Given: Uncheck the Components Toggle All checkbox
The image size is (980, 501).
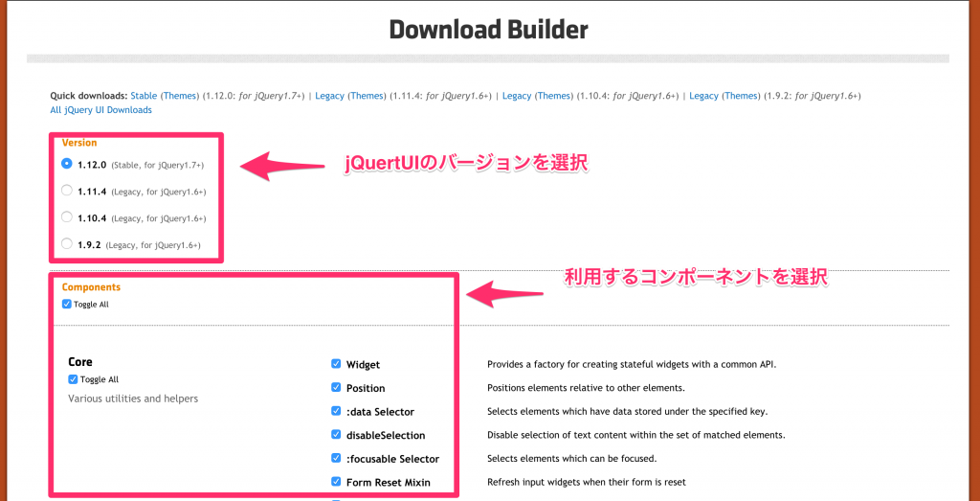Looking at the screenshot, I should pyautogui.click(x=67, y=304).
